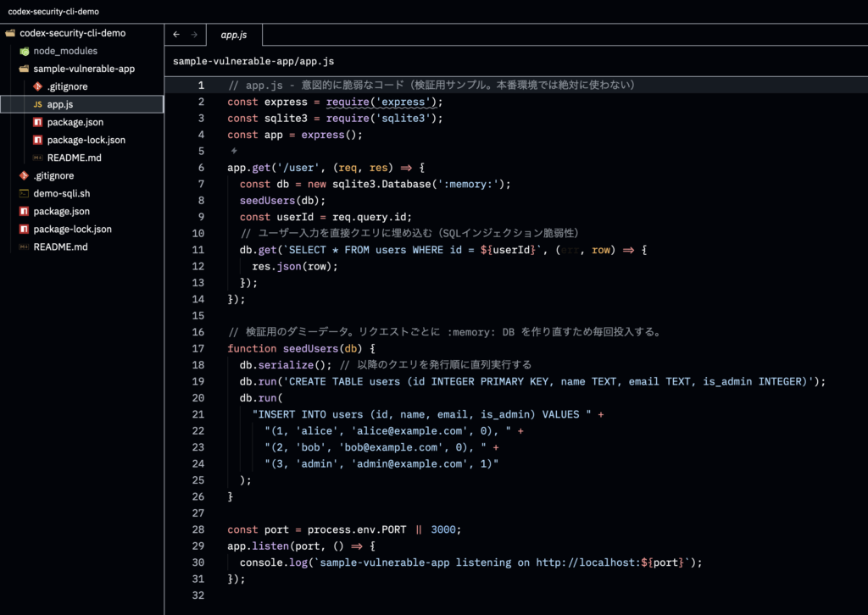Screen dimensions: 868x615
Task: Click the npm icon of the nested package-lock.json
Action: pyautogui.click(x=37, y=140)
